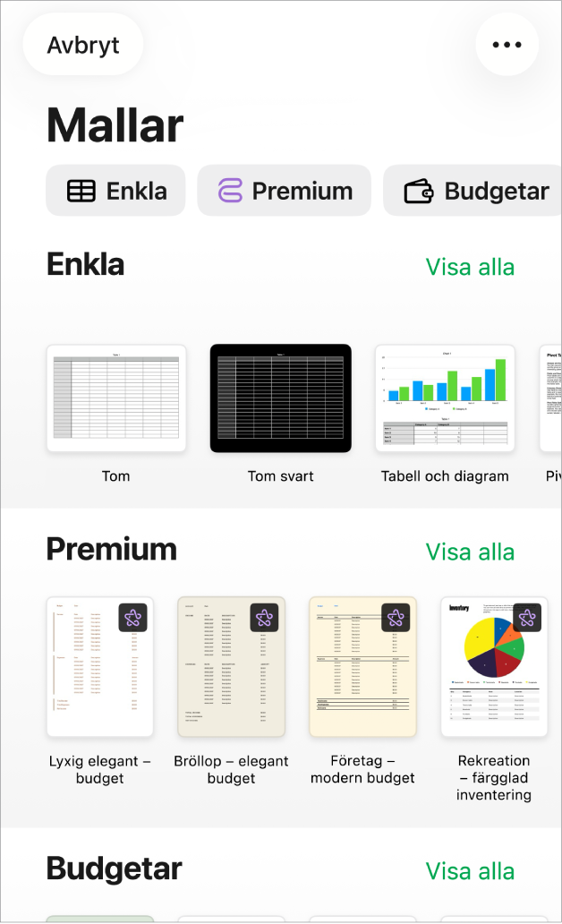This screenshot has height=924, width=562.
Task: Select the Premium category filter
Action: 284,191
